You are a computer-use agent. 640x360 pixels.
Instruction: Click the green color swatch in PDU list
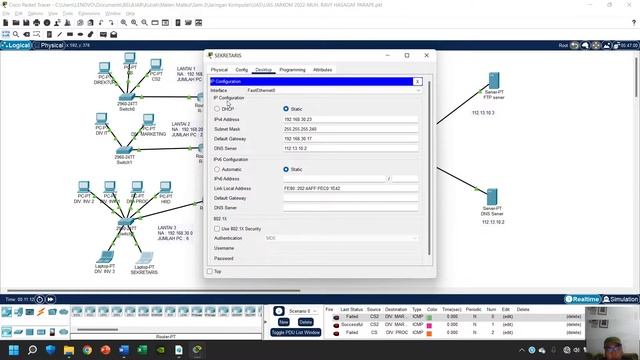coord(429,317)
